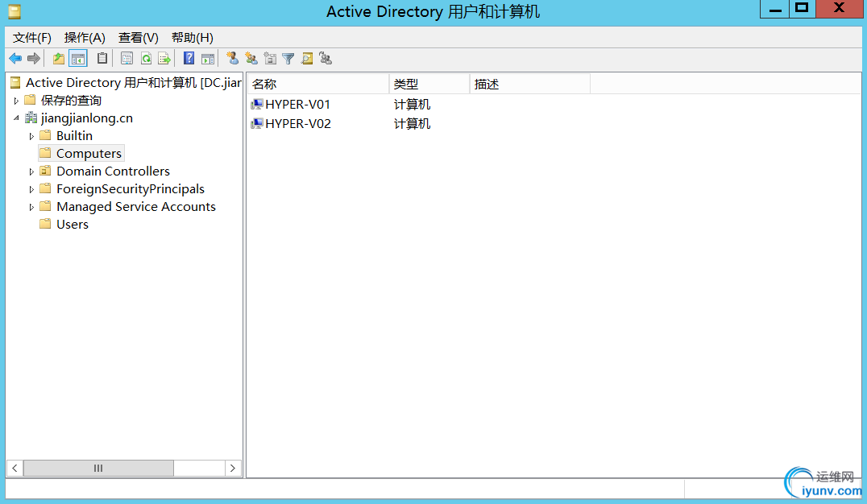Screen dimensions: 867x504
Task: Click the HYPER-V01 computer icon
Action: pos(257,104)
